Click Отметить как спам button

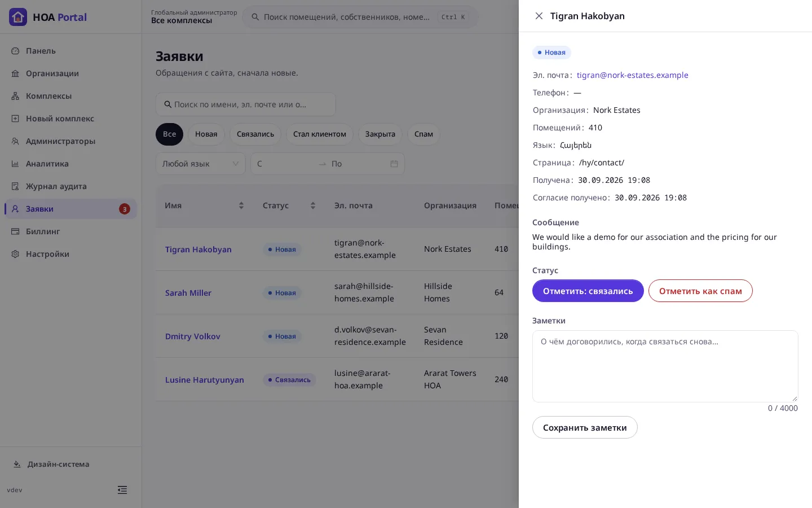700,291
